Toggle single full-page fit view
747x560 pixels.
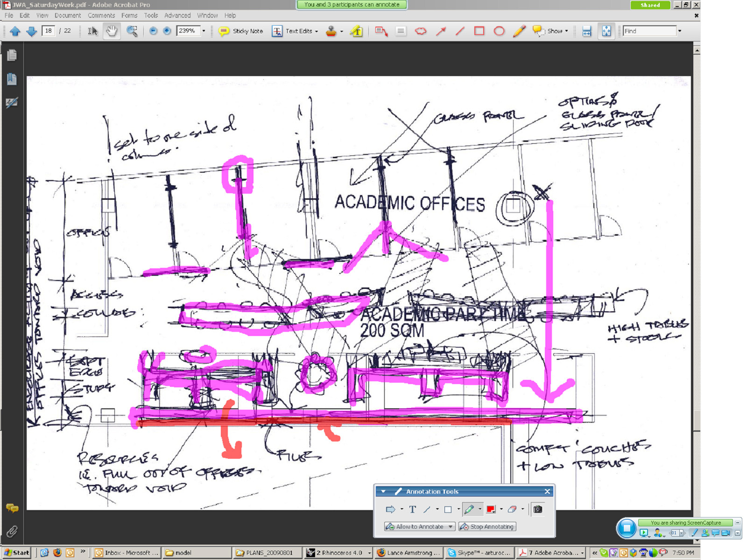(606, 31)
